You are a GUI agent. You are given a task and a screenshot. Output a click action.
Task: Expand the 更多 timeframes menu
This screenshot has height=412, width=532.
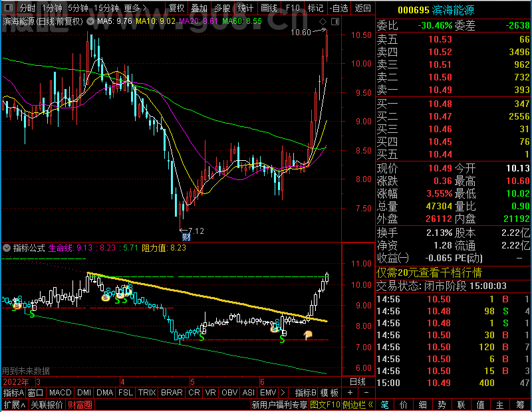coord(136,8)
